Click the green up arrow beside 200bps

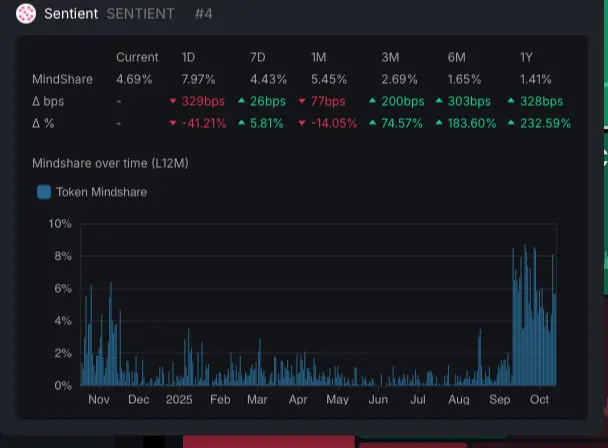(x=372, y=100)
